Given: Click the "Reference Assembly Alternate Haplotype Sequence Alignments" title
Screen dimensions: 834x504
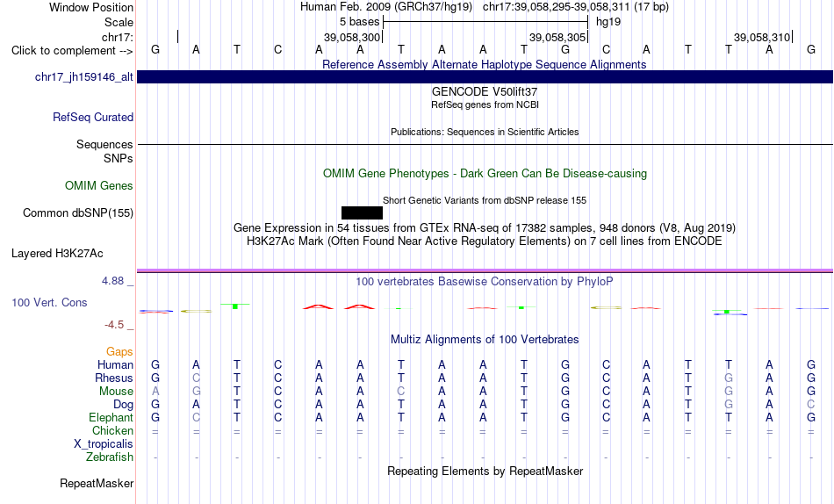Looking at the screenshot, I should point(484,64).
